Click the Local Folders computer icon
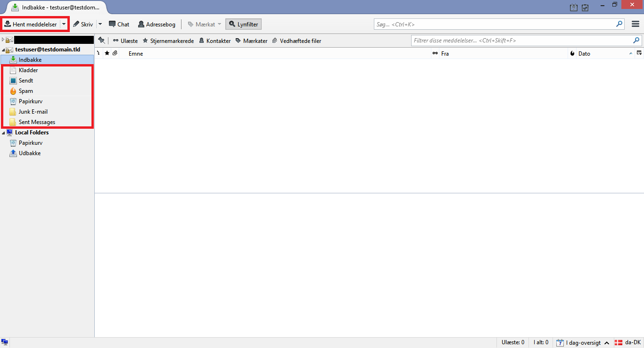644x348 pixels. tap(9, 133)
